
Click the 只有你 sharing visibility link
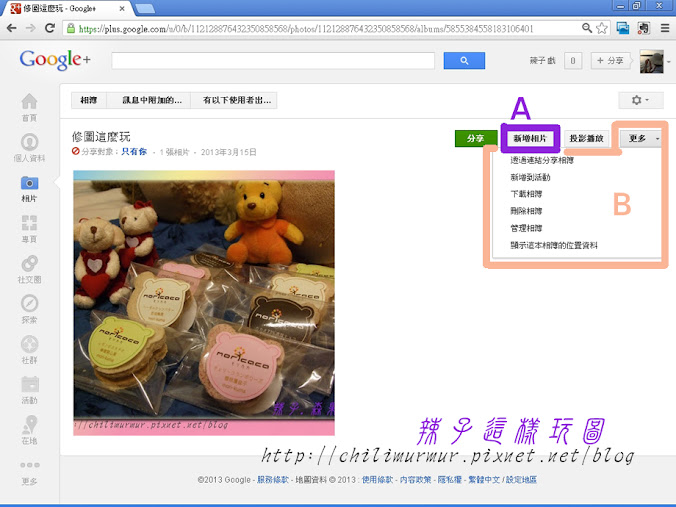134,151
